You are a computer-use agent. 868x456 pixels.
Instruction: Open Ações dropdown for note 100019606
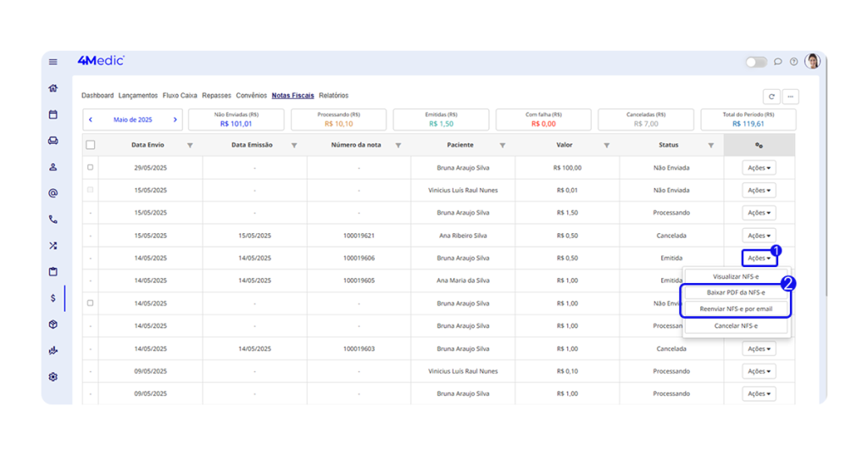point(759,258)
